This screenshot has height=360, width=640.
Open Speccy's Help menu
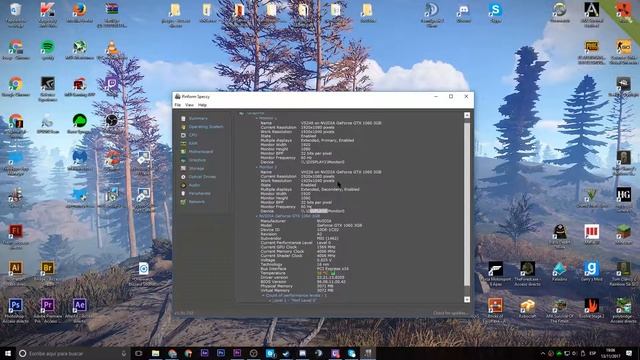coord(202,105)
